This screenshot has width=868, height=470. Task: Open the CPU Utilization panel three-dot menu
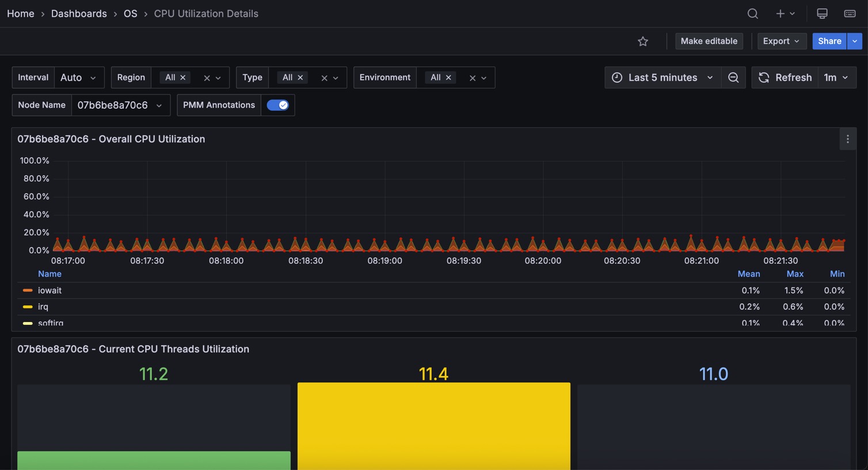(847, 139)
